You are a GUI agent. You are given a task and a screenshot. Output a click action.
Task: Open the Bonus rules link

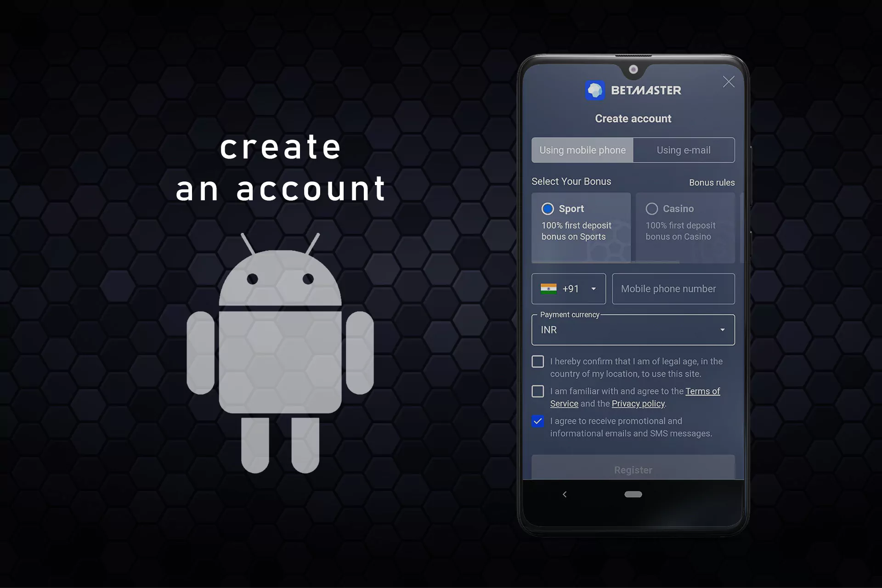[712, 182]
